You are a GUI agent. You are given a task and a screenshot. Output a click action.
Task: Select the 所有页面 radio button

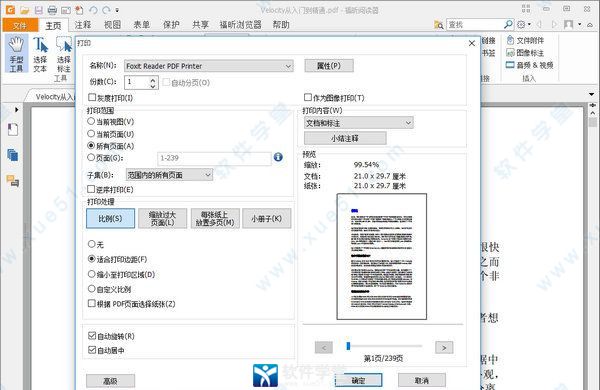(x=91, y=146)
